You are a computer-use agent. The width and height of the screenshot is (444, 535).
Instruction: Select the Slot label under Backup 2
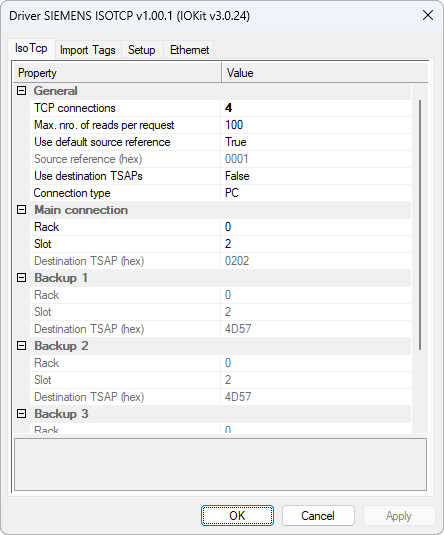43,380
